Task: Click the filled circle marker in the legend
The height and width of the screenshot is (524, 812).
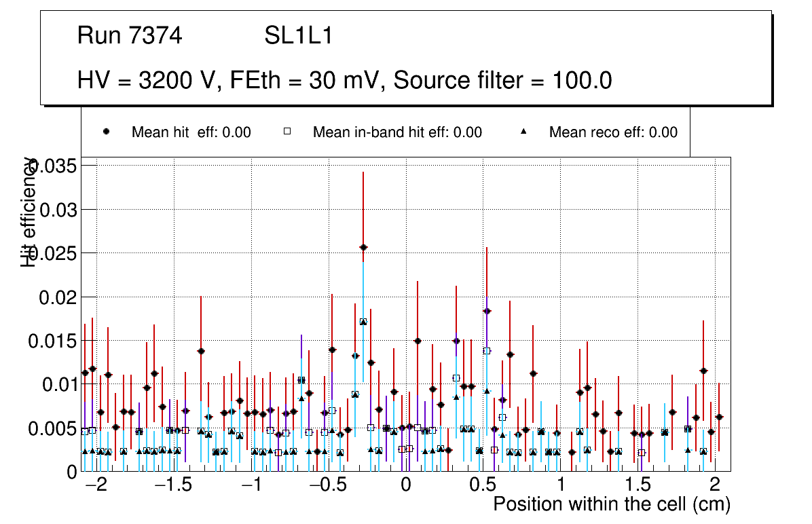Action: click(107, 132)
